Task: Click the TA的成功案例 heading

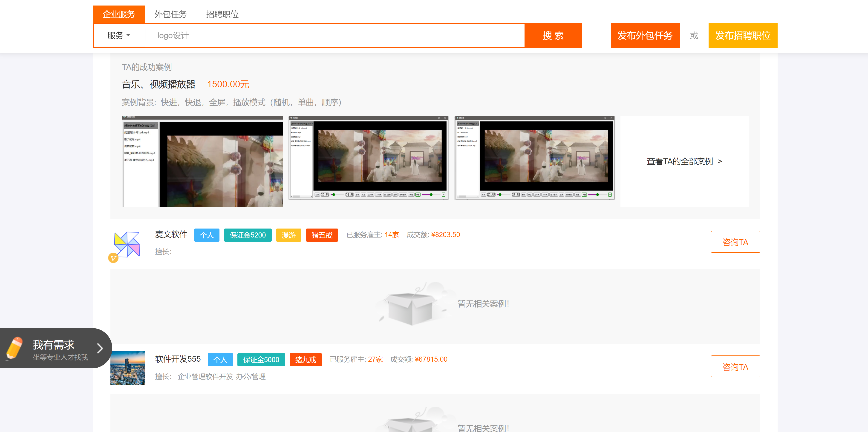Action: tap(147, 67)
